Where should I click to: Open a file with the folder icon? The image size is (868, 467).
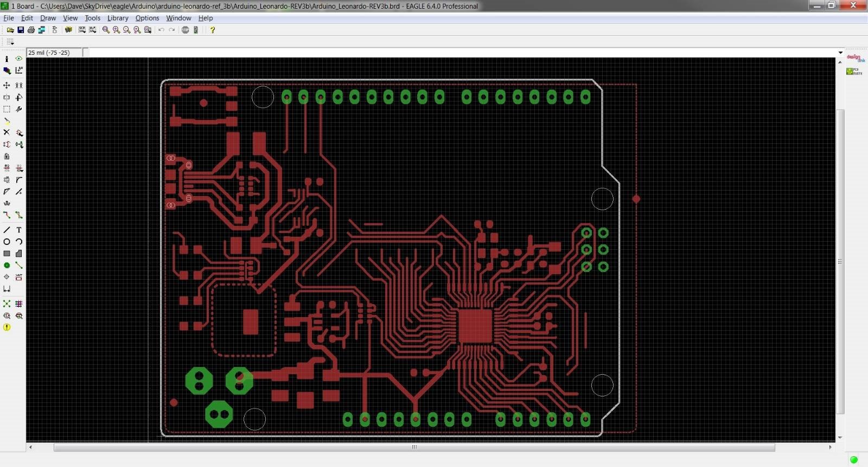[10, 30]
